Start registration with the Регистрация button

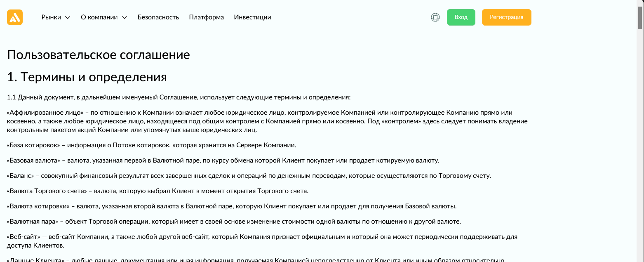pos(506,17)
